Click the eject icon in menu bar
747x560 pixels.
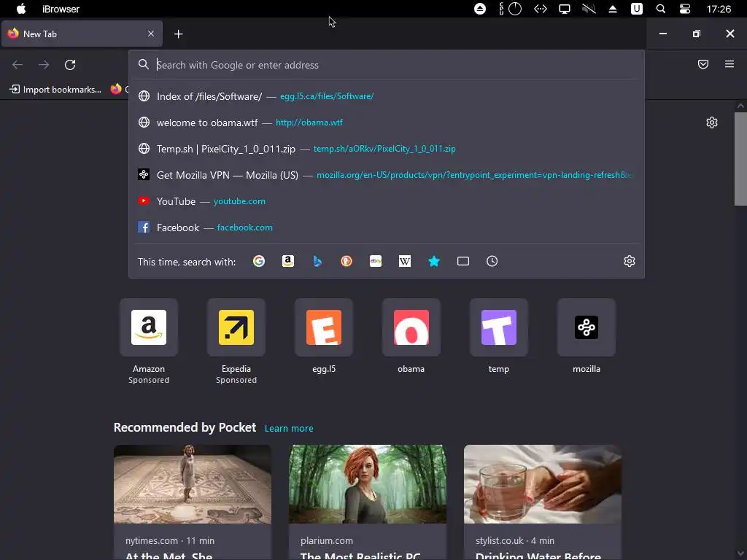613,9
